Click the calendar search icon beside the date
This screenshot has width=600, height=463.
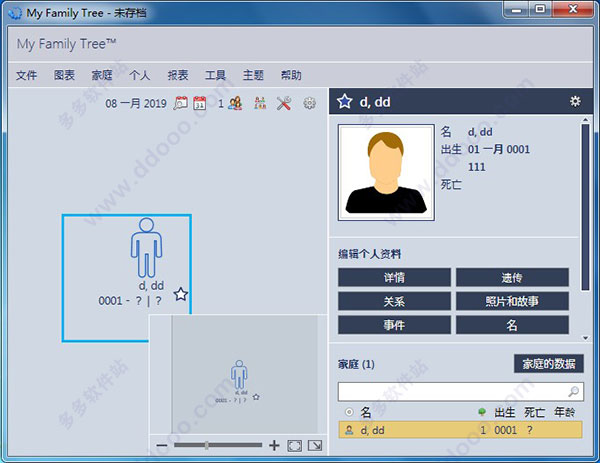coord(181,103)
